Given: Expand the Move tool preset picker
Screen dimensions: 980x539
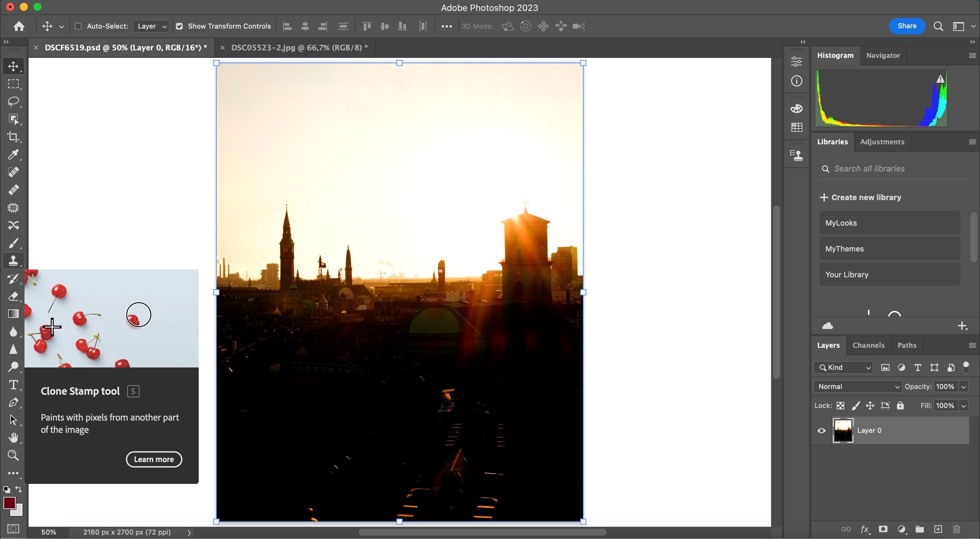Looking at the screenshot, I should [x=61, y=27].
